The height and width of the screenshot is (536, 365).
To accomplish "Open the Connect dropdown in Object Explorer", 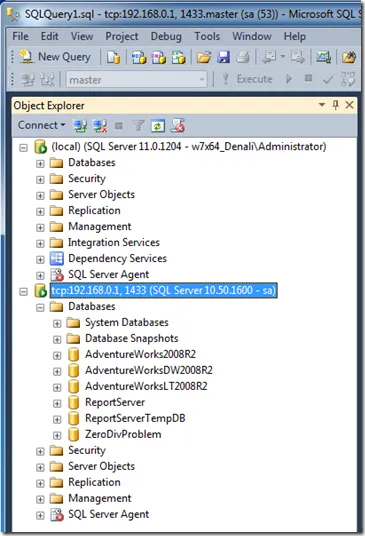I will pyautogui.click(x=41, y=125).
